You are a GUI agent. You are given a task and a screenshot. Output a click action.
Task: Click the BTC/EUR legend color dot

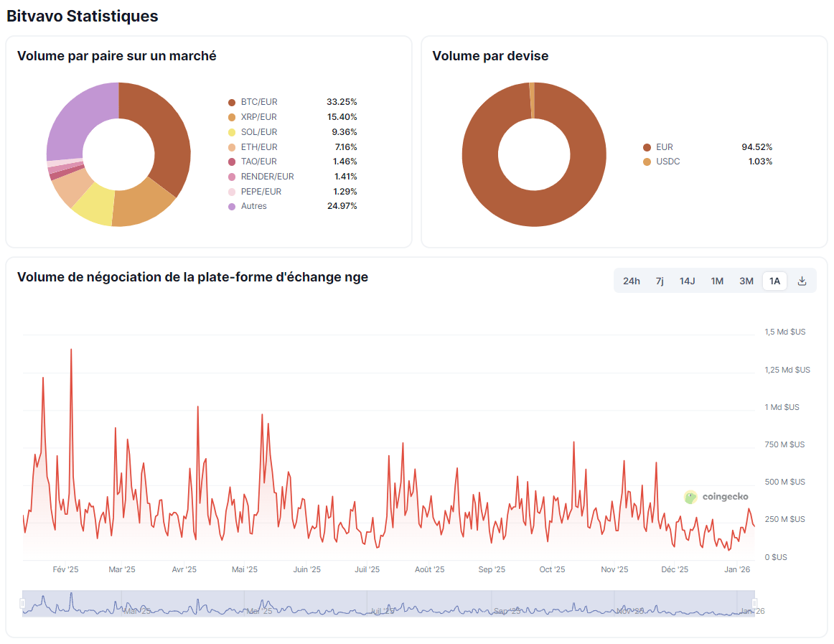tap(231, 102)
